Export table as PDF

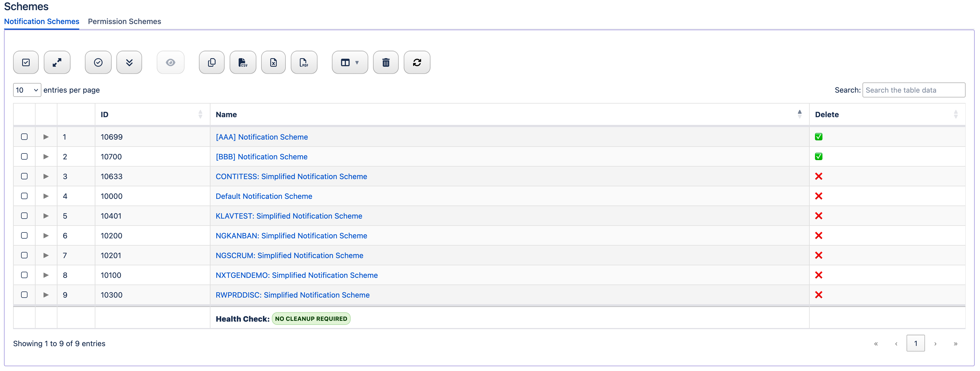(304, 62)
